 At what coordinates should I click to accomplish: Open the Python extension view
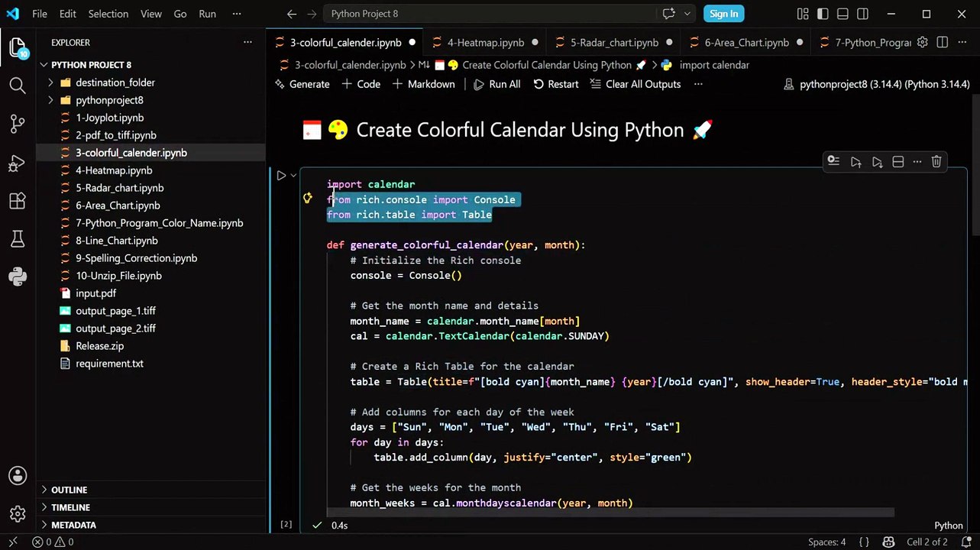tap(18, 277)
